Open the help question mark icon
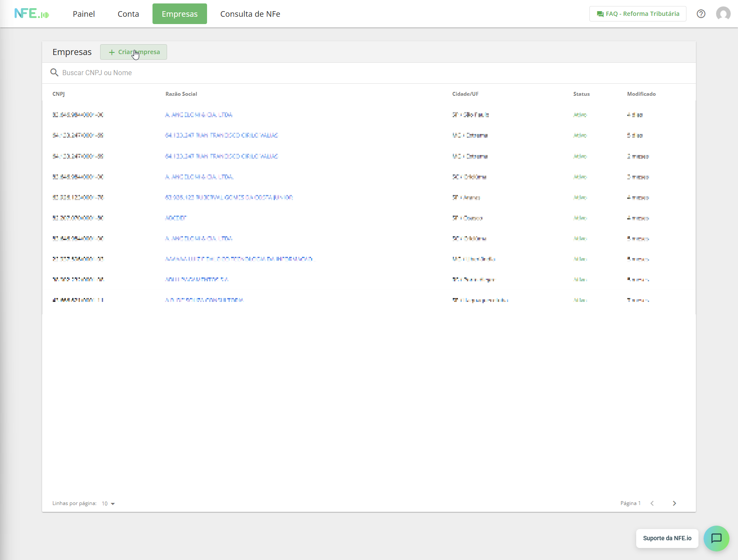Screen dimensions: 738x560 point(701,14)
